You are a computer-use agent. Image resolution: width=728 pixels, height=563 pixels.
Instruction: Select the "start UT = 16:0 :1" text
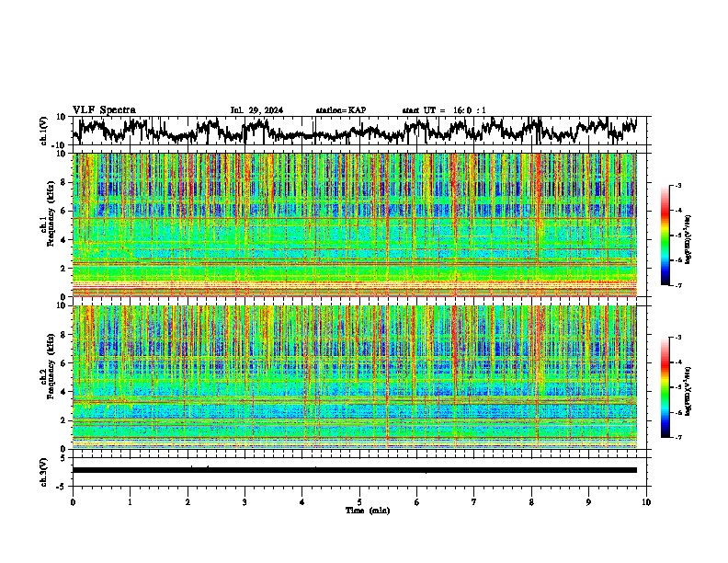pyautogui.click(x=444, y=110)
